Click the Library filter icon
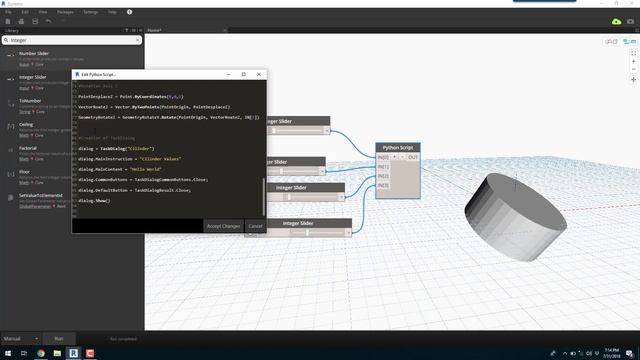Screen dimensions: 640x360 (x=127, y=31)
